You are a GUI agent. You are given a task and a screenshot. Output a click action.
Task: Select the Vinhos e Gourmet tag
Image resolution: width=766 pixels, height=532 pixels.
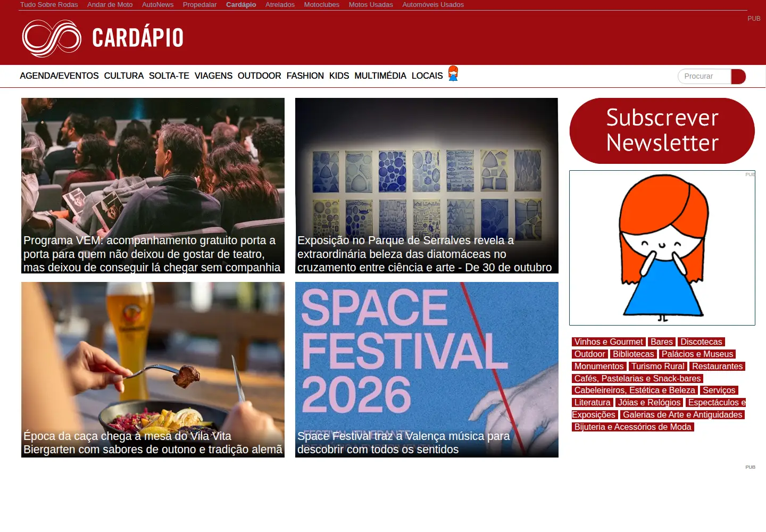tap(609, 342)
